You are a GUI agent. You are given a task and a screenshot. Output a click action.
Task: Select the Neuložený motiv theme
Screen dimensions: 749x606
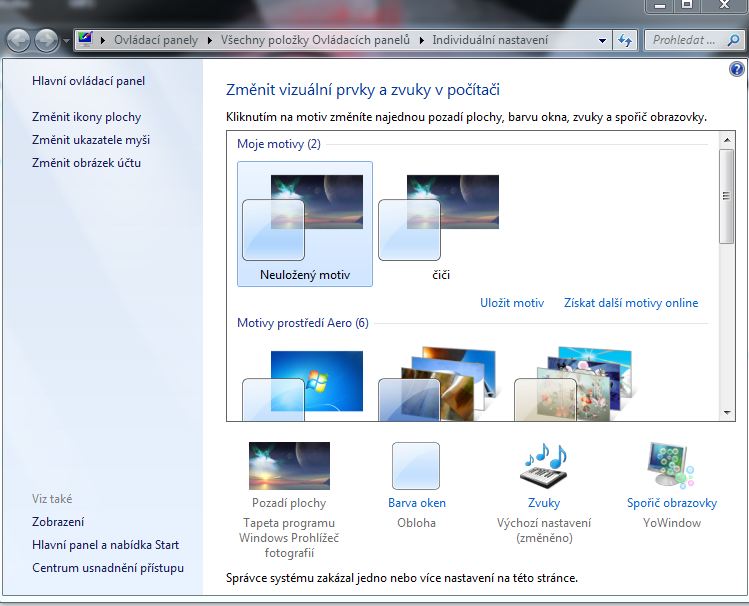pyautogui.click(x=305, y=223)
